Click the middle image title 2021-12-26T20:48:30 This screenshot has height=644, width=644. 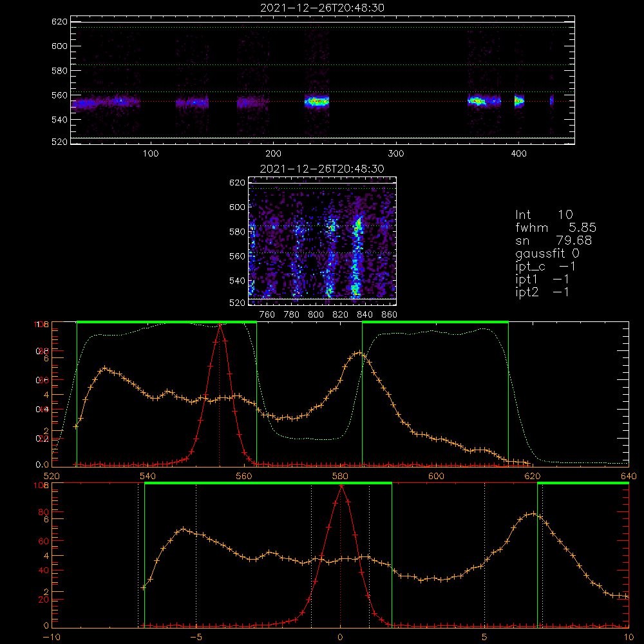(x=322, y=169)
